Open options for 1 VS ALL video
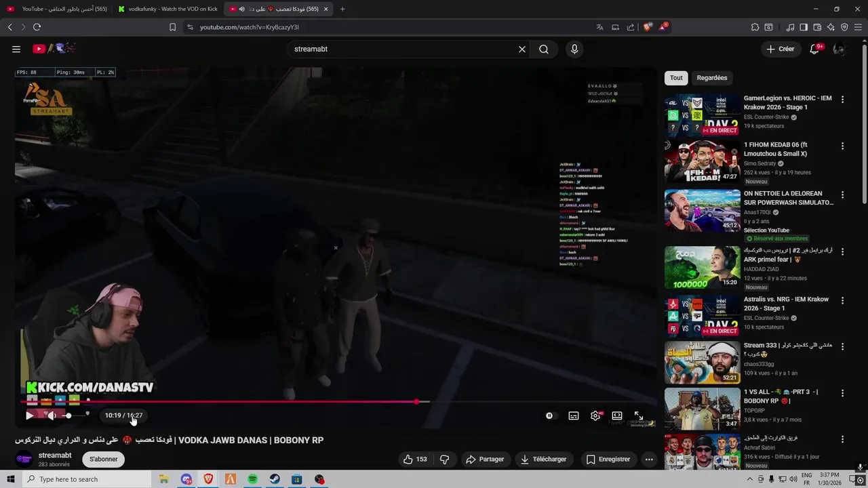Screen dimensions: 868x488 tap(843, 392)
